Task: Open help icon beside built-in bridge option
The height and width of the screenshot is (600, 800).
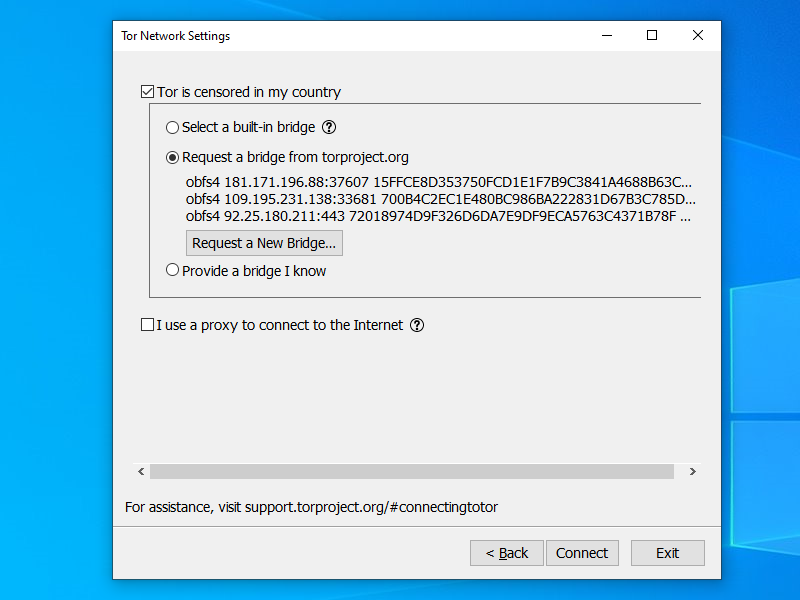Action: click(x=329, y=128)
